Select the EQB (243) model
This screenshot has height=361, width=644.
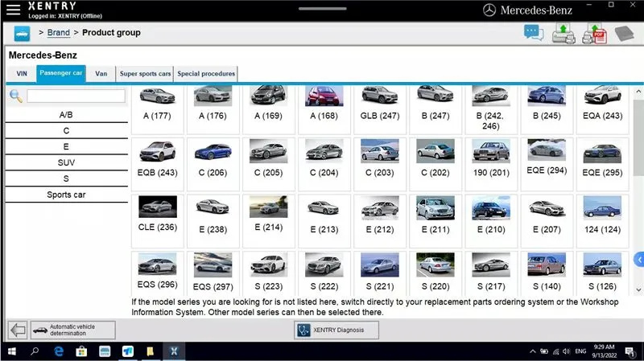(x=157, y=164)
